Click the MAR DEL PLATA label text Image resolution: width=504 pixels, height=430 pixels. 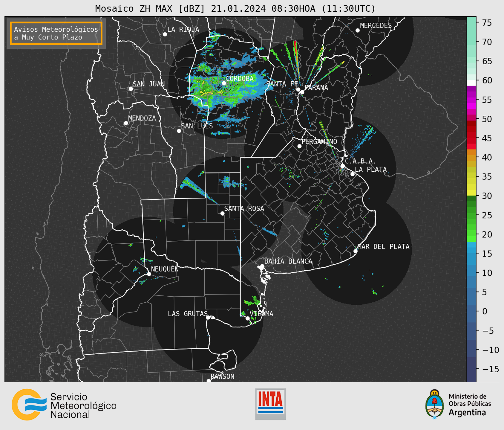(x=384, y=247)
